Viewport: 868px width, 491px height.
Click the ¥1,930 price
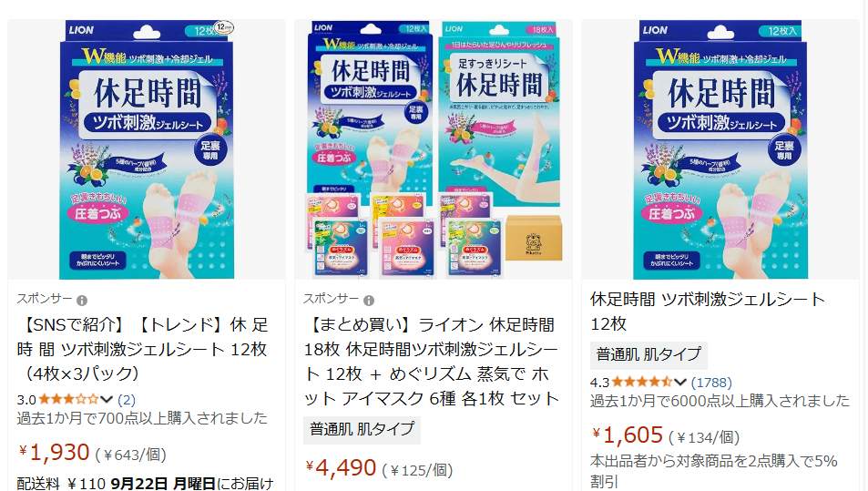pyautogui.click(x=54, y=453)
